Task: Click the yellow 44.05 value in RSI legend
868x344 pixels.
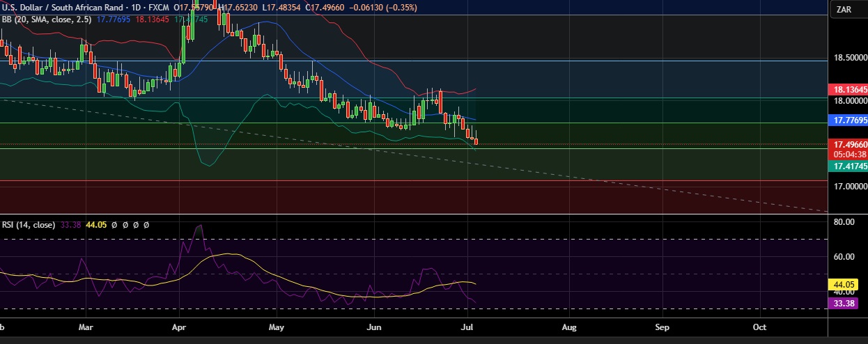Action: point(95,225)
